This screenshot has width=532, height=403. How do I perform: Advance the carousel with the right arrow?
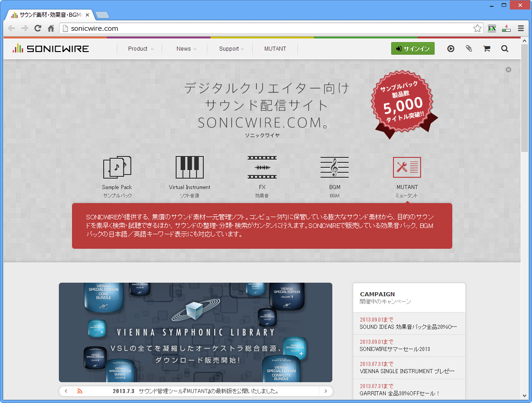325,390
